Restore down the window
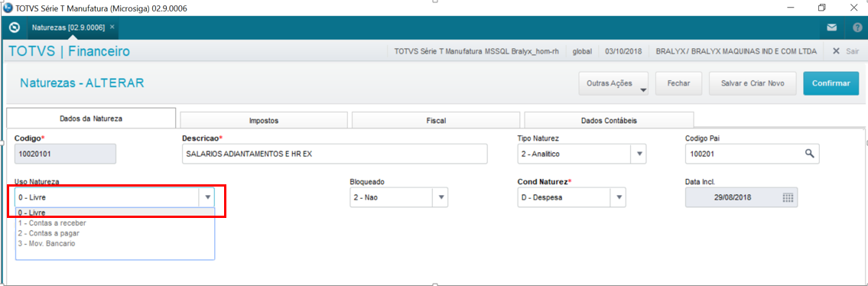Screen dimensions: 868x286 coord(821,7)
